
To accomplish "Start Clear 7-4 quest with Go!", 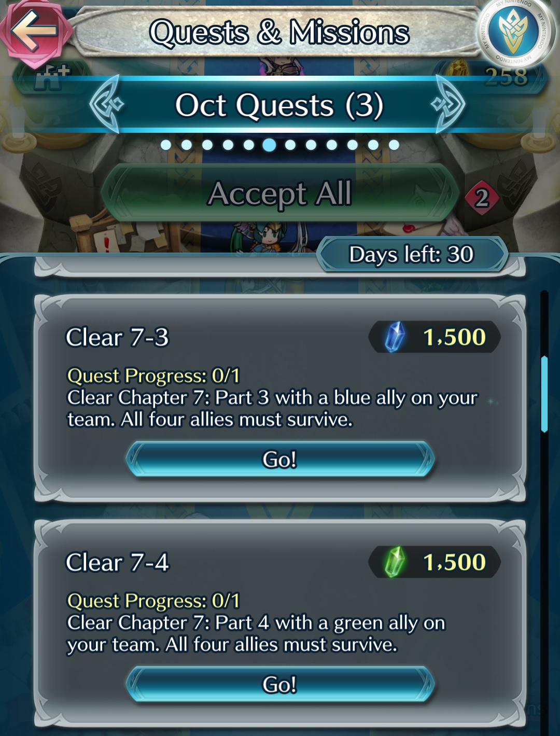I will click(x=280, y=684).
